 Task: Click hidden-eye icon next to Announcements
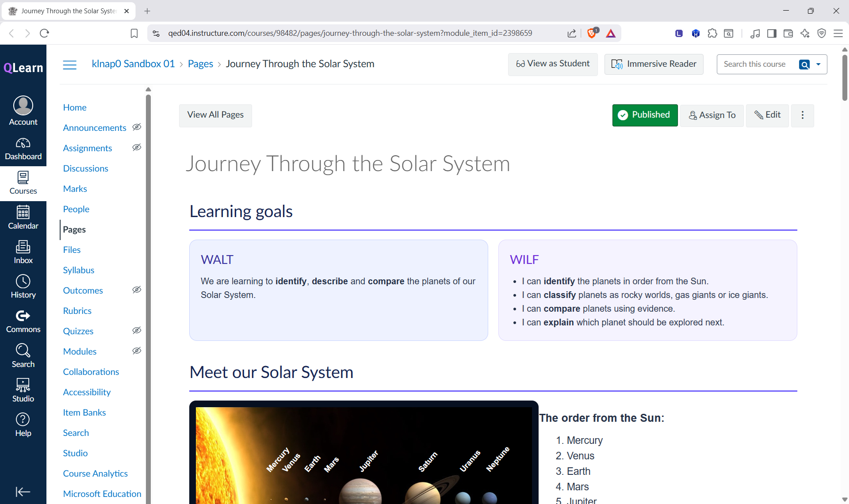coord(137,127)
